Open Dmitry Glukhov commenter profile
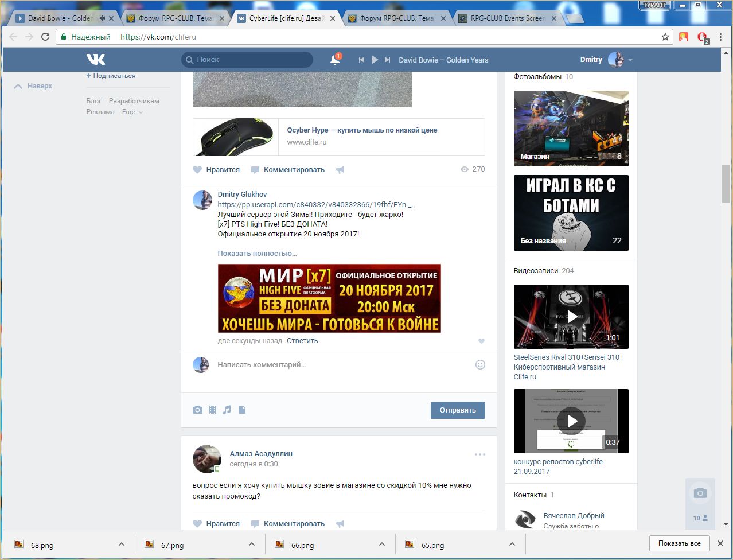The image size is (733, 560). [x=242, y=195]
